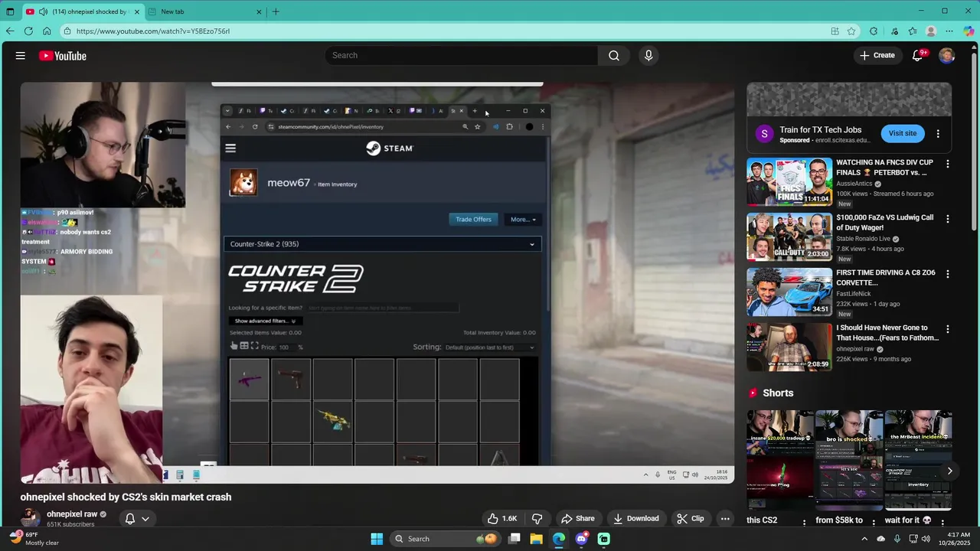Click video player to pause

(x=377, y=282)
